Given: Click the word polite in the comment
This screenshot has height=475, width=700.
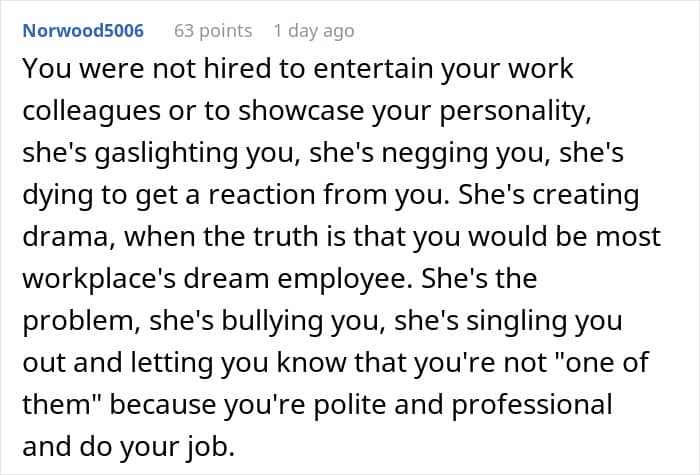Looking at the screenshot, I should [350, 405].
